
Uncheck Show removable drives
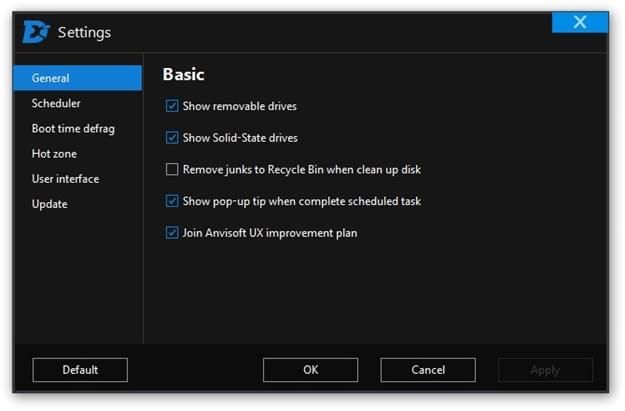coord(172,106)
